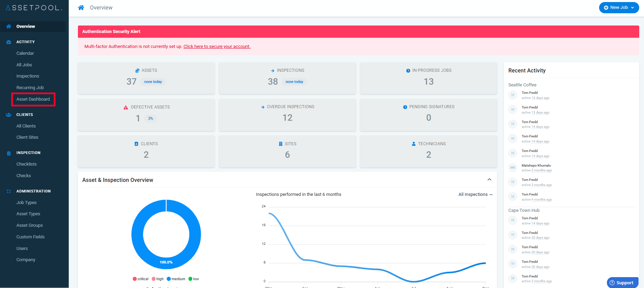
Task: Toggle the medium legend item on chart
Action: click(x=176, y=279)
